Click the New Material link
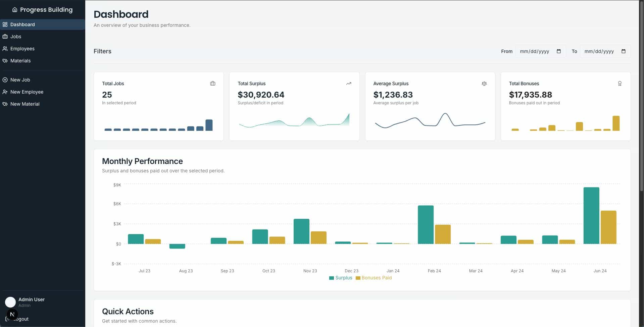This screenshot has height=327, width=644. click(x=24, y=104)
